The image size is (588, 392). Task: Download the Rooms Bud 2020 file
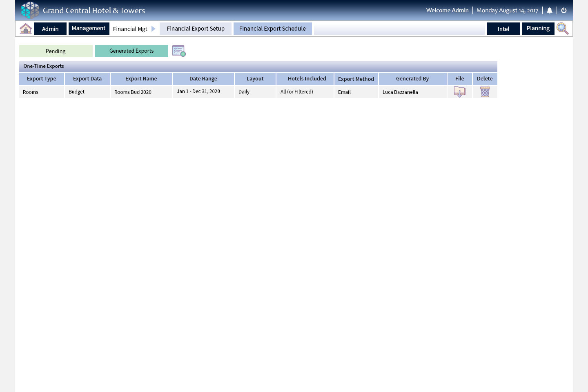(x=459, y=92)
